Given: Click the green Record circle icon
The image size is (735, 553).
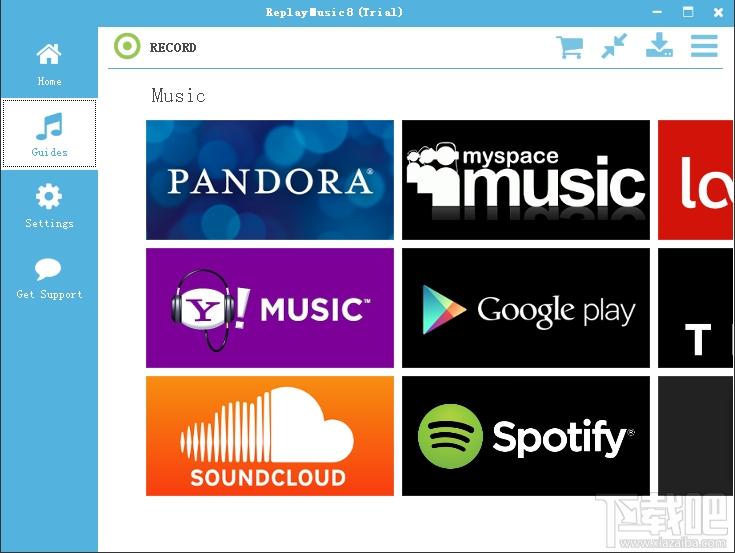Looking at the screenshot, I should click(x=127, y=46).
